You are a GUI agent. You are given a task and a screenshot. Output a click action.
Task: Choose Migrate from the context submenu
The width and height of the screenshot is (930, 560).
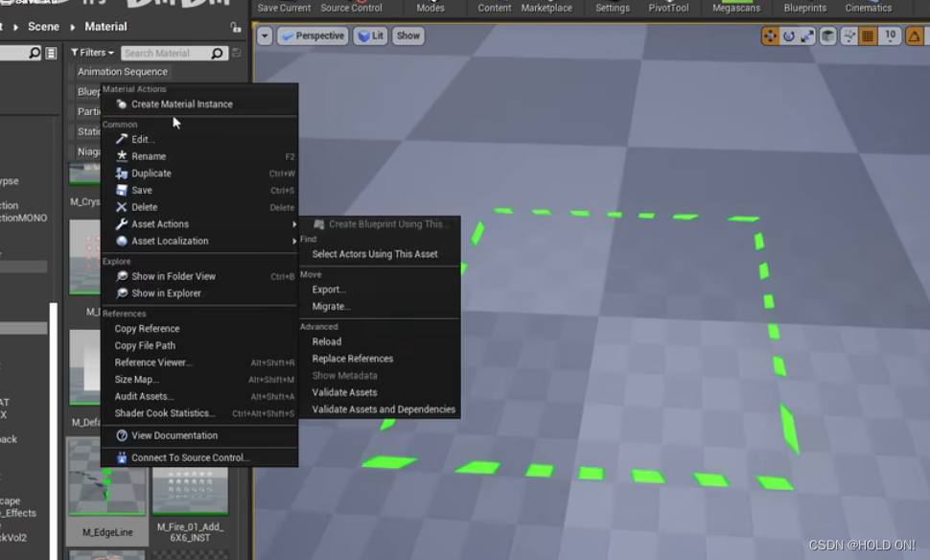tap(331, 305)
